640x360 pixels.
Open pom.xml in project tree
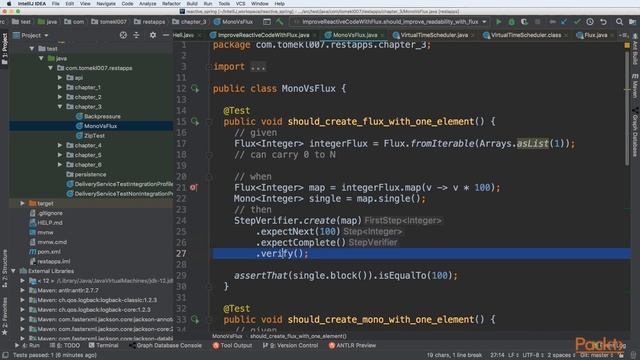[45, 252]
